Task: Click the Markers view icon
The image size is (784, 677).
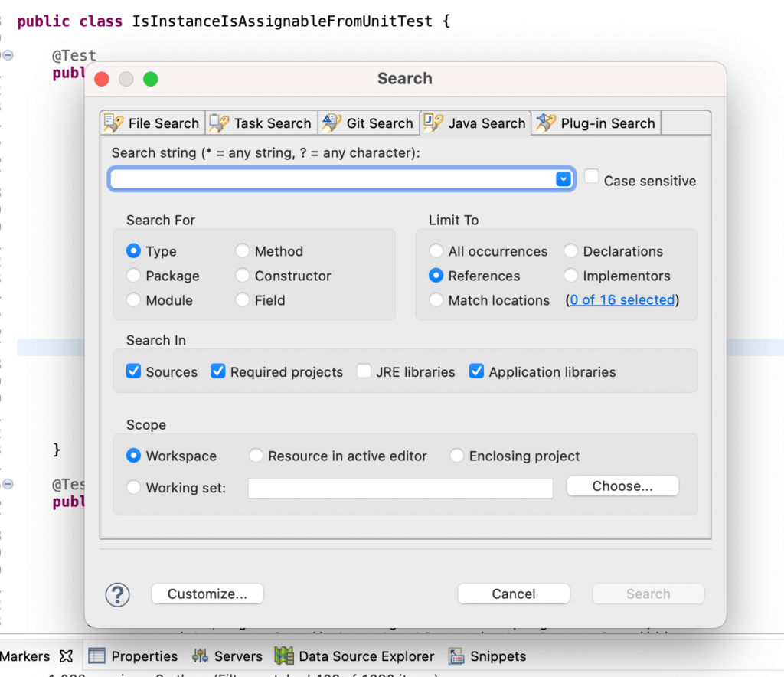Action: tap(67, 656)
